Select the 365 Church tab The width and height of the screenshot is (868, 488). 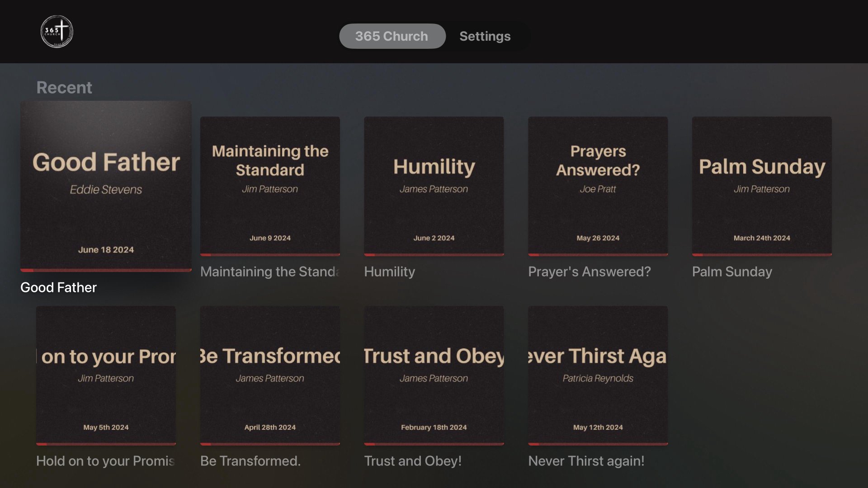pos(392,36)
